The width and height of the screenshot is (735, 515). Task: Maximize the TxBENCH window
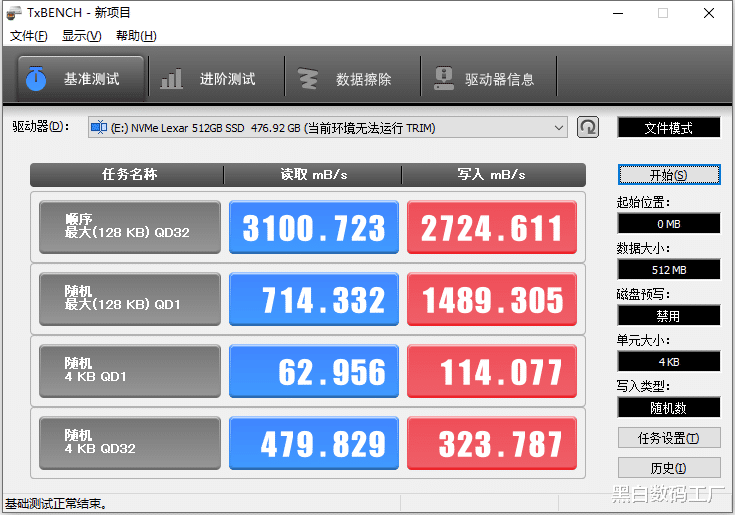tap(663, 13)
